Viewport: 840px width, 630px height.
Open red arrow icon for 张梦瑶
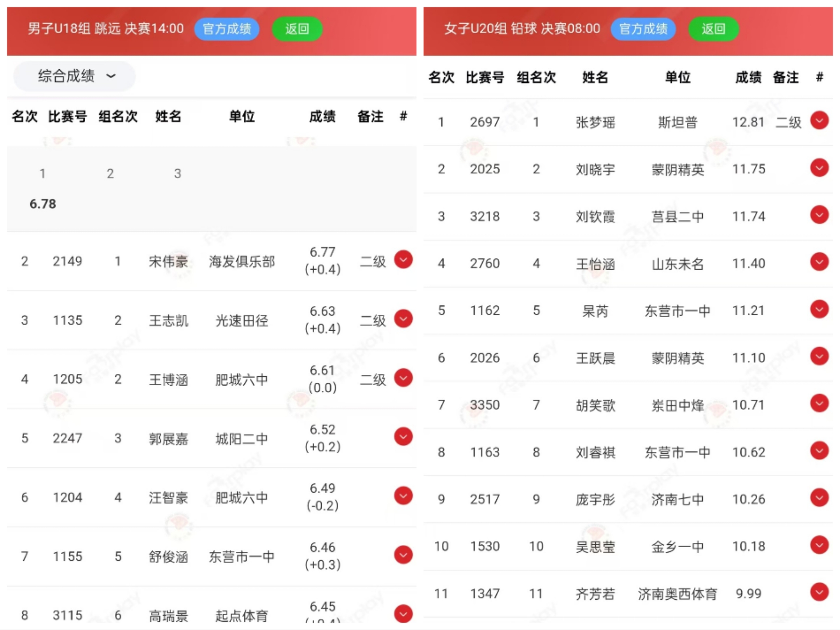click(819, 121)
